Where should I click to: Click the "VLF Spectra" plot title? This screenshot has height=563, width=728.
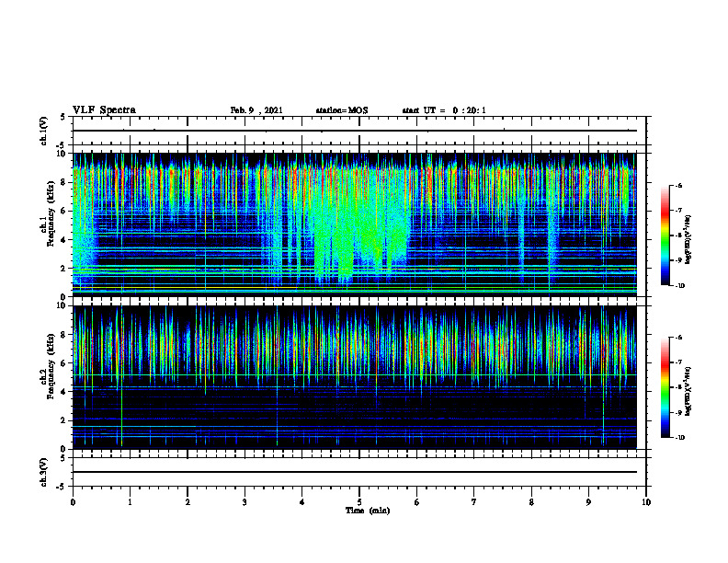104,110
